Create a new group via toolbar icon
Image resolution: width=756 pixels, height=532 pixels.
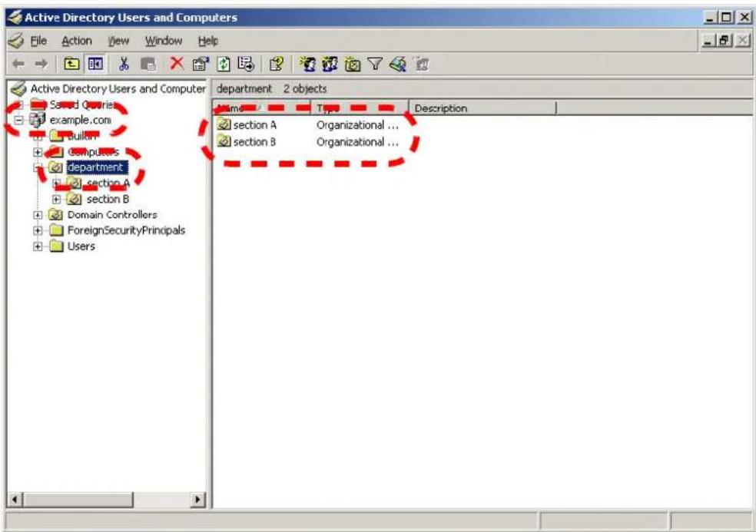(330, 64)
